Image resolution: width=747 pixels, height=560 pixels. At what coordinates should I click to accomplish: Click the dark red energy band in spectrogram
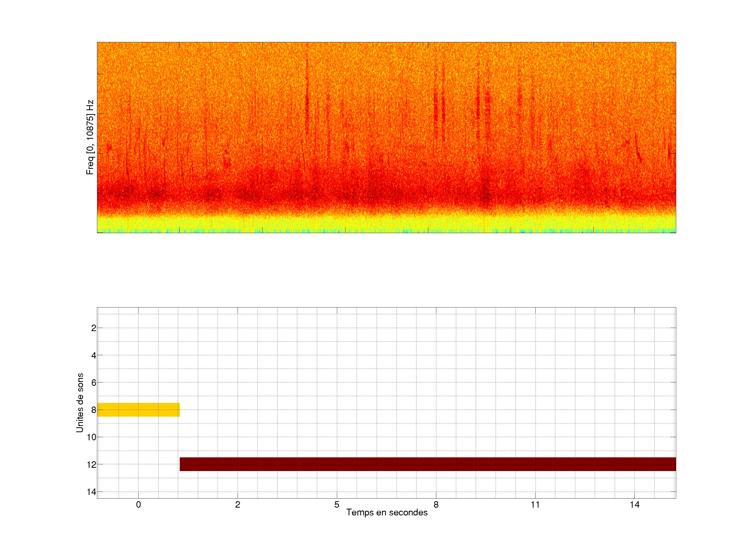click(x=386, y=195)
